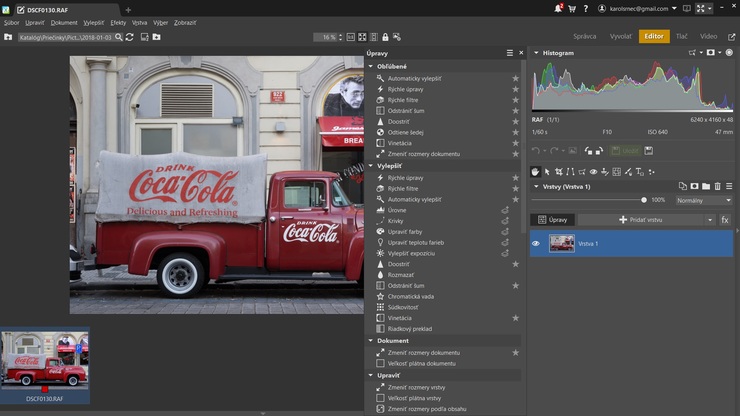Select the selection tool beside the red-eye tool
The height and width of the screenshot is (416, 740).
(582, 172)
